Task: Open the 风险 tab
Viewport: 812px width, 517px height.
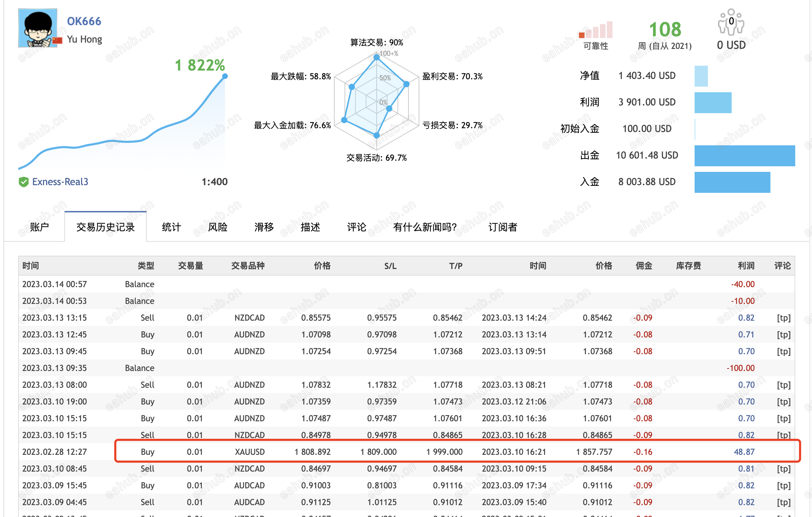Action: tap(217, 227)
